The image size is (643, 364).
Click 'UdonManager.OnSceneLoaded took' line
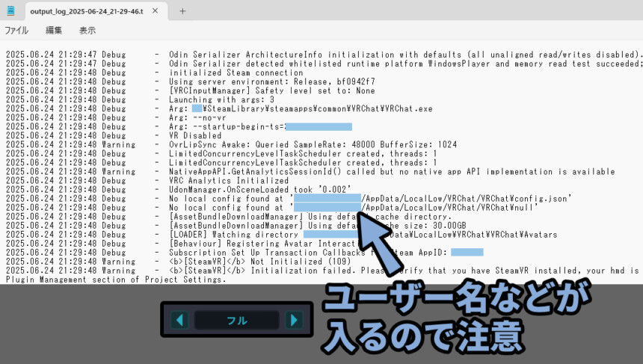click(179, 190)
